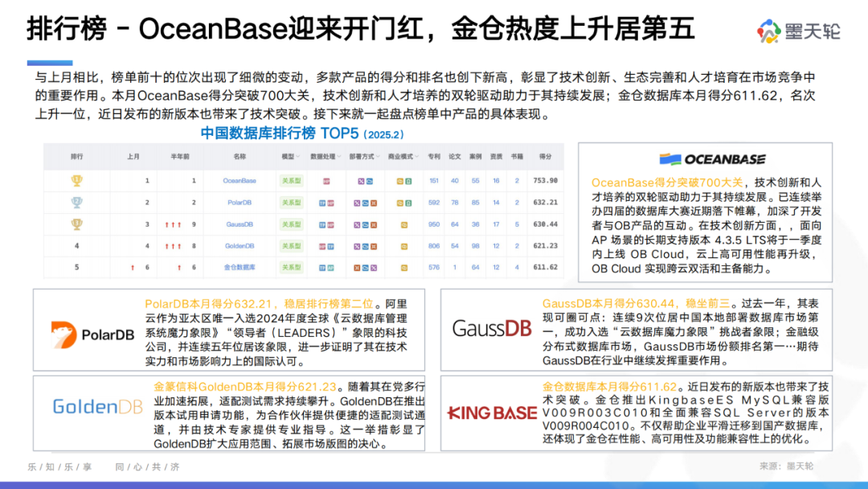Click the gold first-place trophy icon

[77, 180]
